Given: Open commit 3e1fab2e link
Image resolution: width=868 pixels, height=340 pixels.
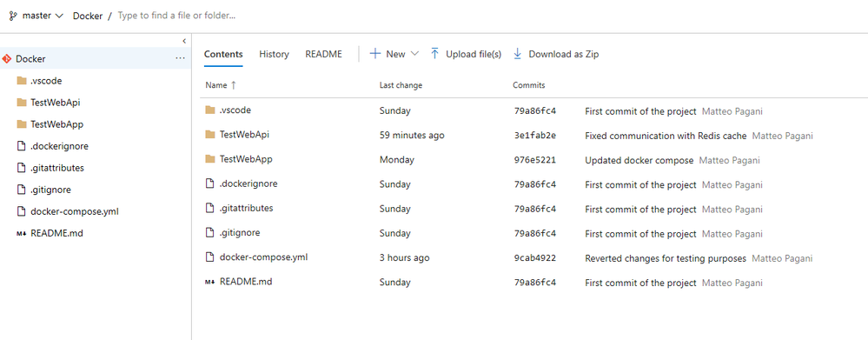Looking at the screenshot, I should point(534,136).
